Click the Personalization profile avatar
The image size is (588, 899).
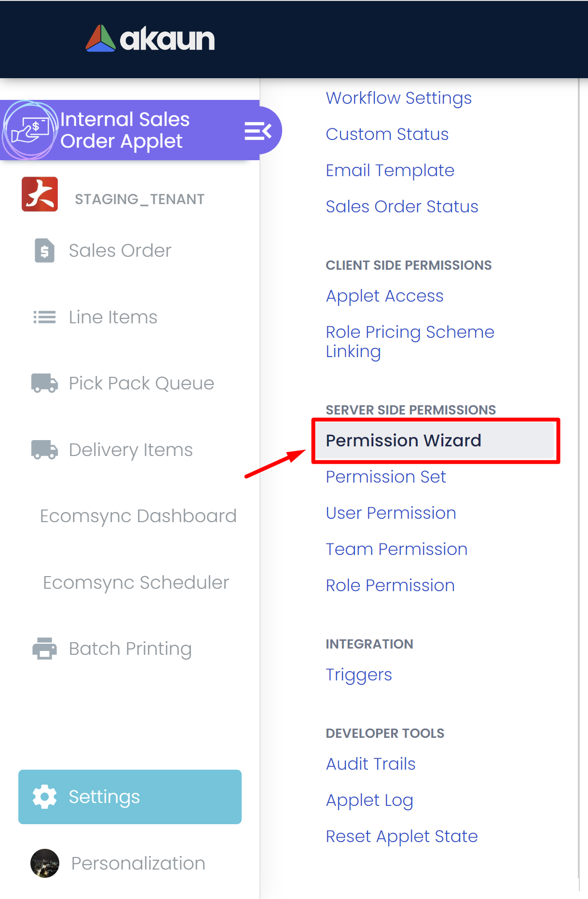(45, 863)
